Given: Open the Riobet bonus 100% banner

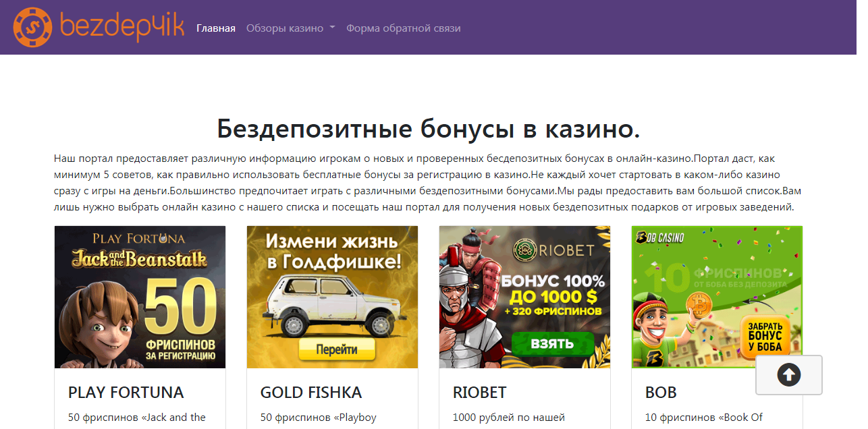Looking at the screenshot, I should tap(525, 297).
